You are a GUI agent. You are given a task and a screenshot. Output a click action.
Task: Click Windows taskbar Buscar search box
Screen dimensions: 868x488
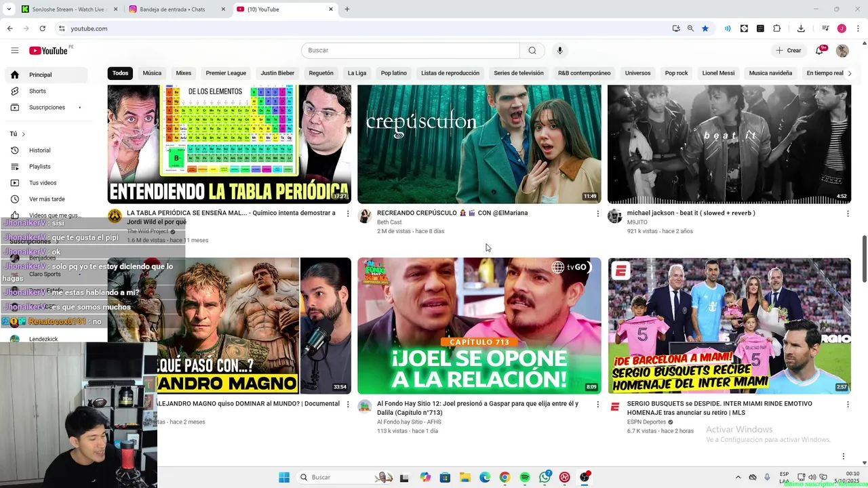[x=346, y=477]
